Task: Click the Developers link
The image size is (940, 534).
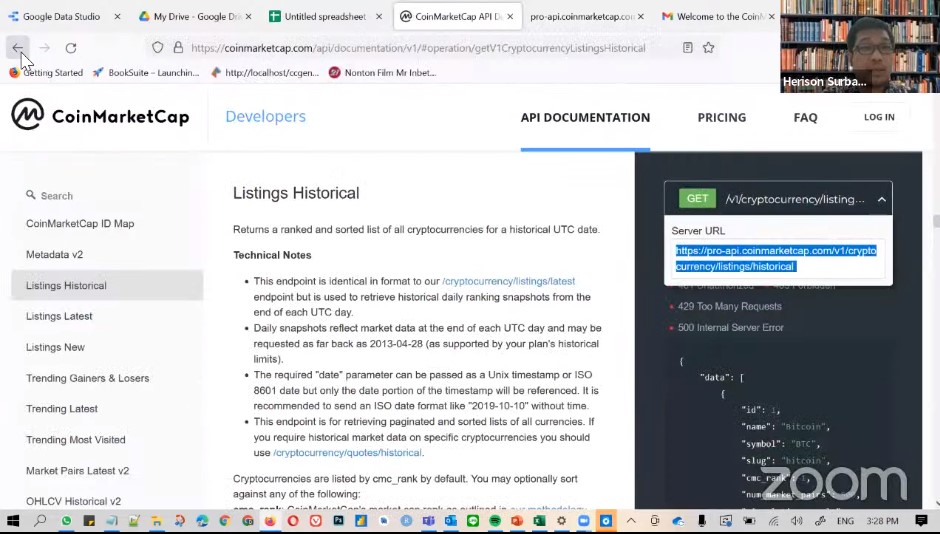Action: point(266,116)
